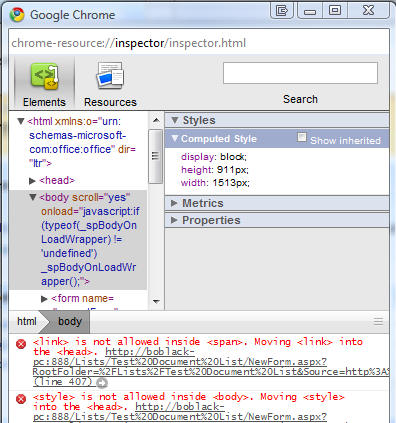Open the Elements panel icon
396x423 pixels.
coord(45,76)
